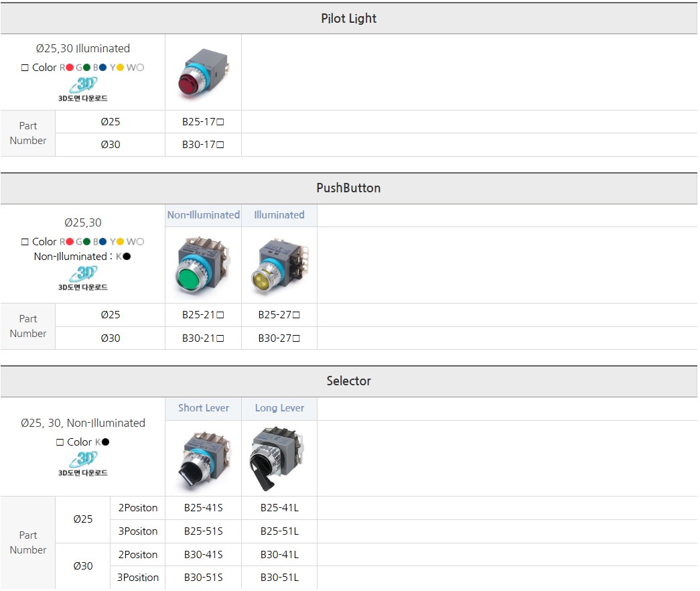700x591 pixels.
Task: Open 3D drawing download in Selector section
Action: [x=83, y=464]
